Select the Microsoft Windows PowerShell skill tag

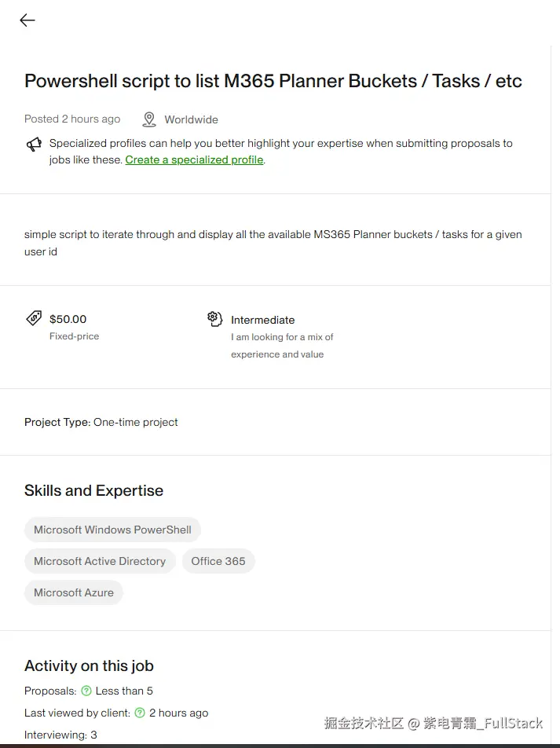[112, 530]
